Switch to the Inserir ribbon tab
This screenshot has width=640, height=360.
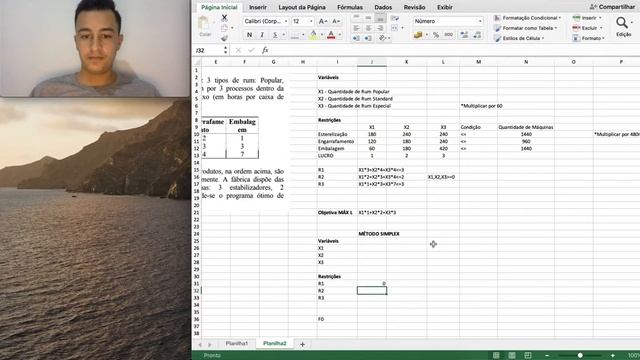258,7
